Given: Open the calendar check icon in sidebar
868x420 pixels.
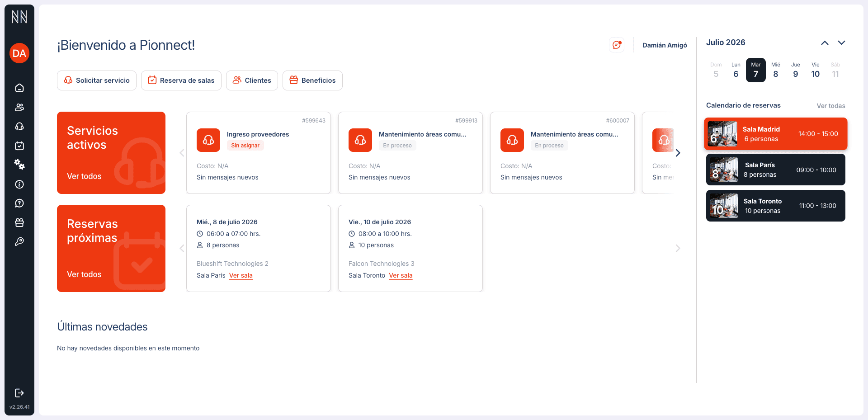Looking at the screenshot, I should click(19, 146).
